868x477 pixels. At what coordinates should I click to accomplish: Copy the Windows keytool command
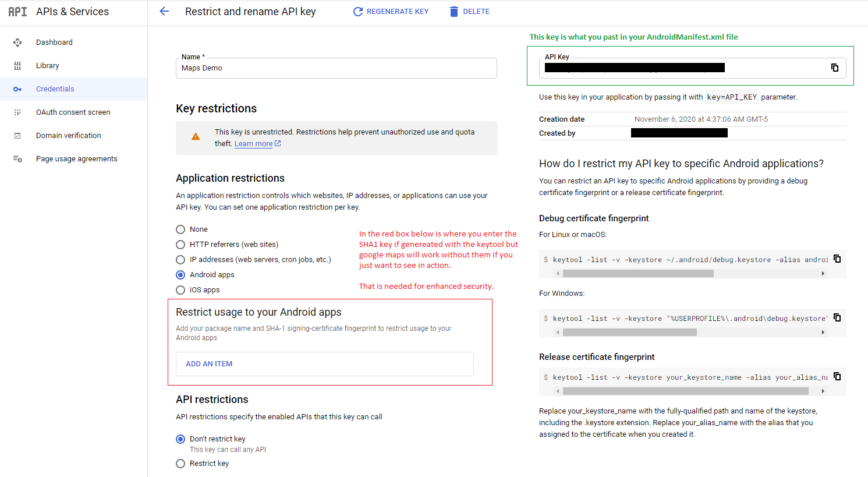click(x=837, y=317)
